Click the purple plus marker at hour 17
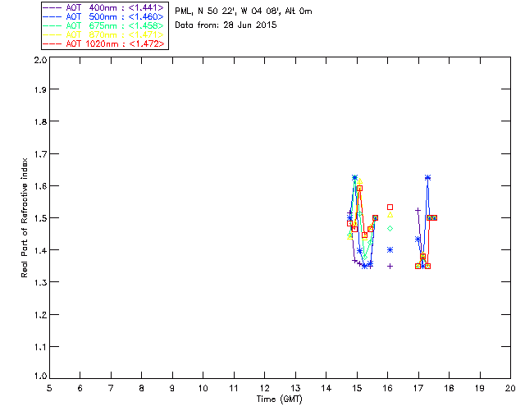 418,210
